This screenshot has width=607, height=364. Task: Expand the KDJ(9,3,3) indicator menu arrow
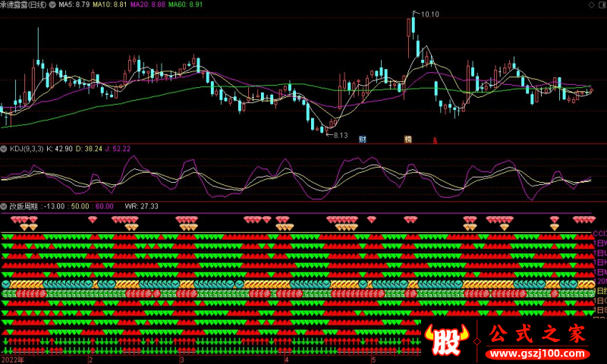(4, 149)
